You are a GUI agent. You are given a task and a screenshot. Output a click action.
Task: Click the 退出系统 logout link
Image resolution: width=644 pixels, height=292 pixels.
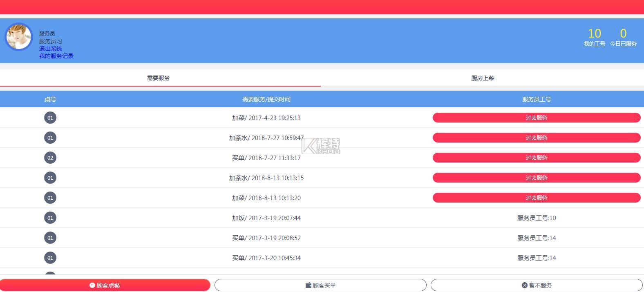click(51, 49)
